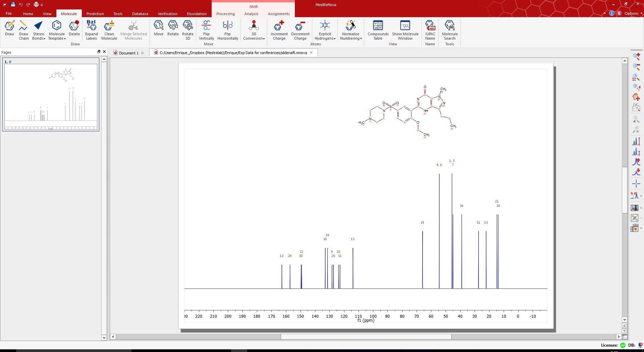The width and height of the screenshot is (644, 352).
Task: Open Molecule Search tool
Action: click(x=450, y=30)
